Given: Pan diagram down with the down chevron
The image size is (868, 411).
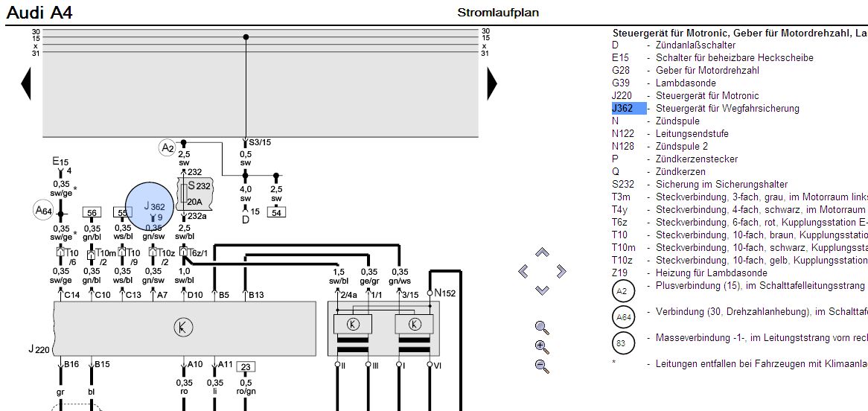Looking at the screenshot, I should (543, 290).
